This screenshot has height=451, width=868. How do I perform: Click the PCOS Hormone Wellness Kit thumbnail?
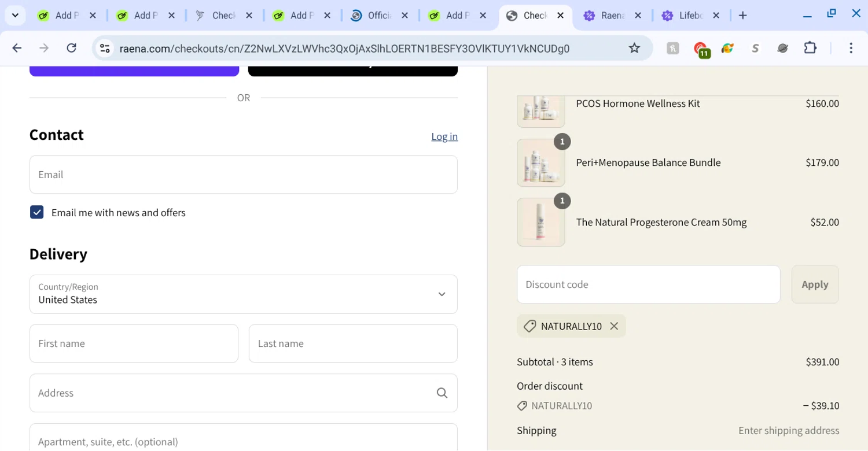coord(540,111)
